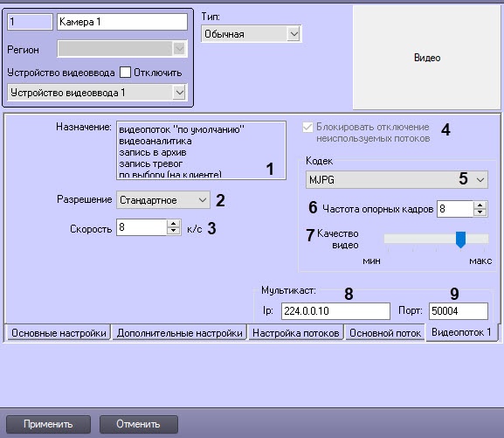Go to the Настройка потоков tab
The height and width of the screenshot is (438, 504).
click(296, 333)
